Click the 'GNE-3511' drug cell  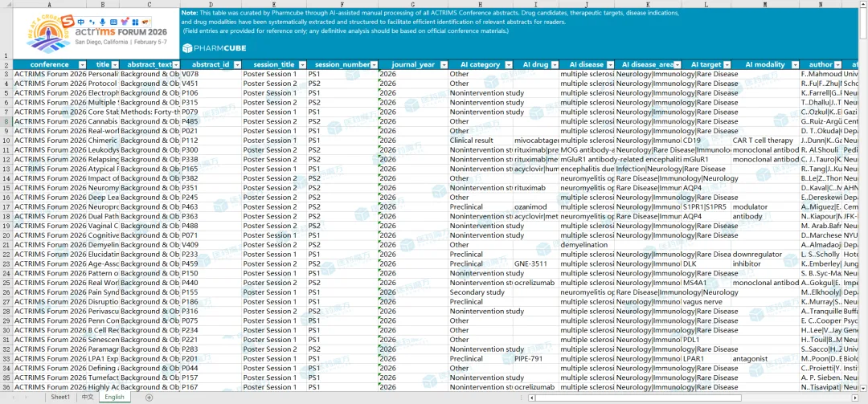536,264
